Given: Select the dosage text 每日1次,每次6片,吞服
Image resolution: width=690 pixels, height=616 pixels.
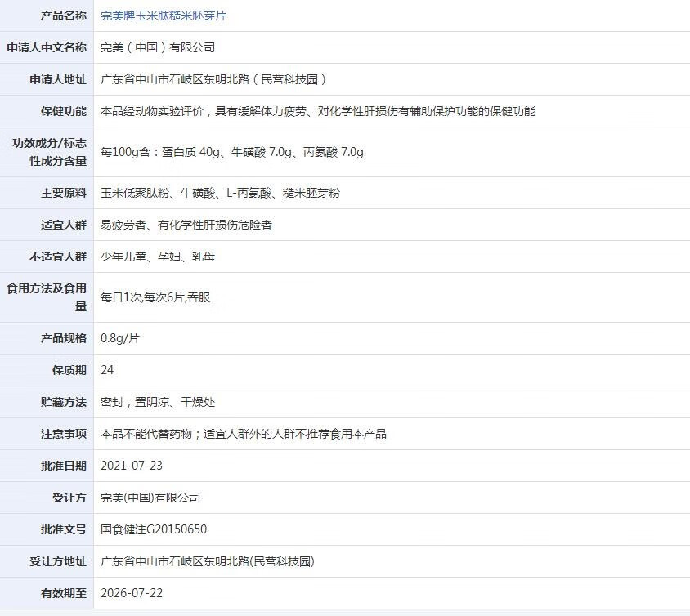Looking at the screenshot, I should (x=155, y=297).
